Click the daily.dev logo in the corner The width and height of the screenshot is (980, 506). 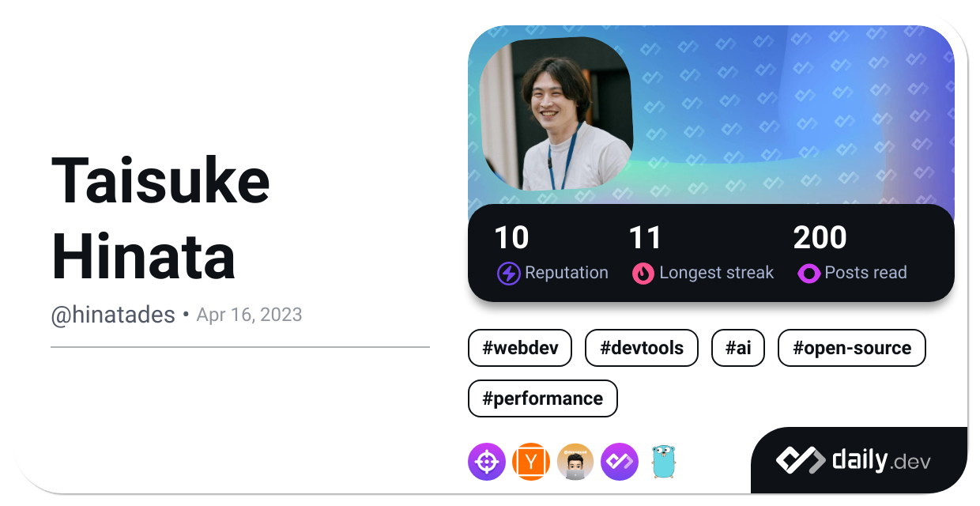click(854, 460)
